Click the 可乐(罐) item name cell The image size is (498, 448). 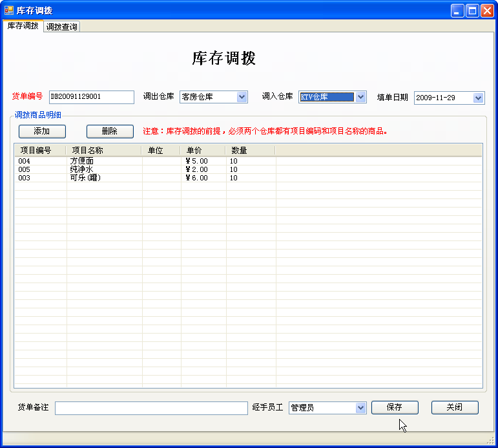click(x=85, y=178)
